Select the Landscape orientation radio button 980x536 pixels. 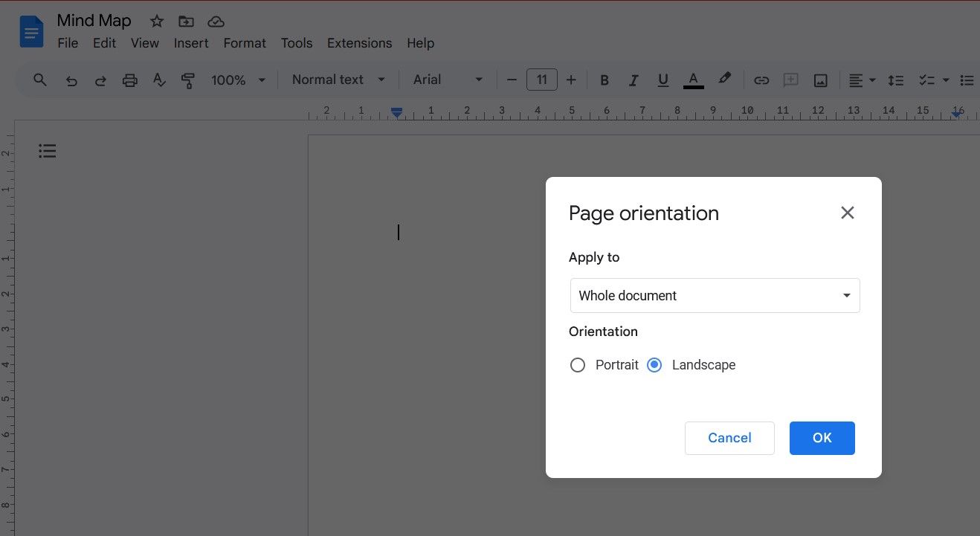[654, 365]
